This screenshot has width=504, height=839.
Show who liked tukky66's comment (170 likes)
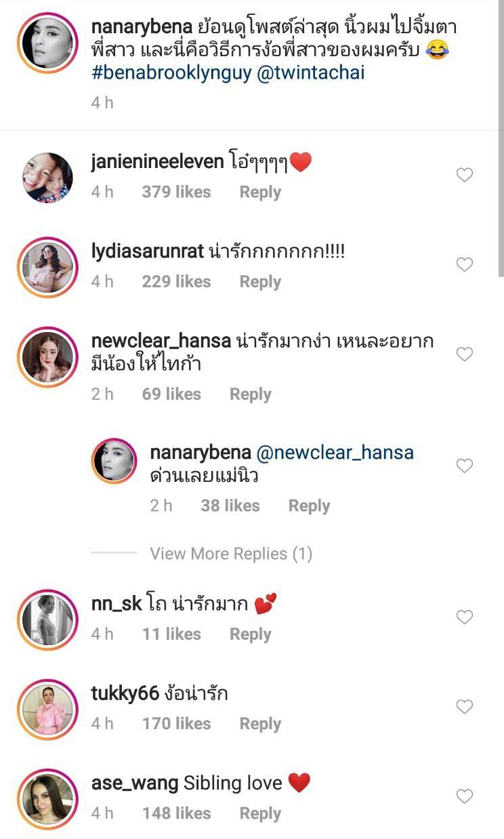[176, 724]
